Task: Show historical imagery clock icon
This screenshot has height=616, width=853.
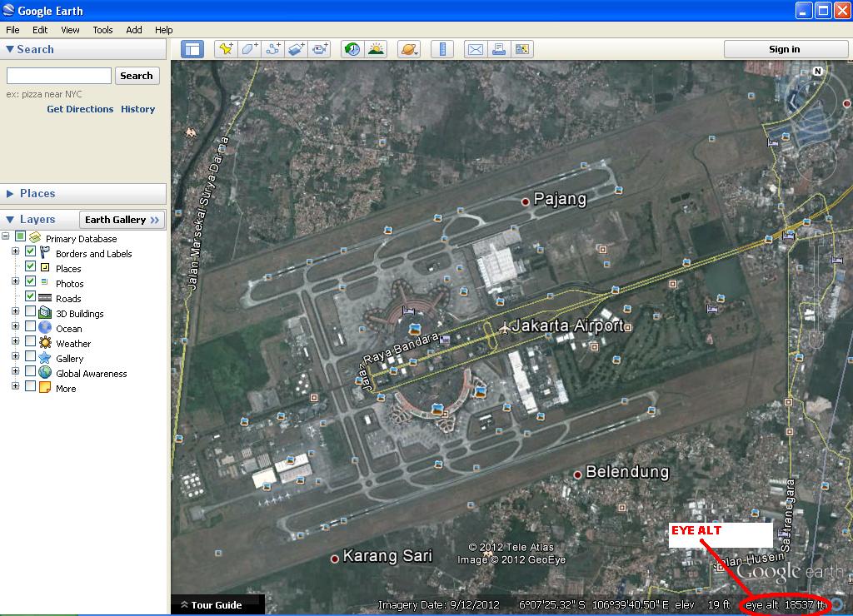Action: 352,49
